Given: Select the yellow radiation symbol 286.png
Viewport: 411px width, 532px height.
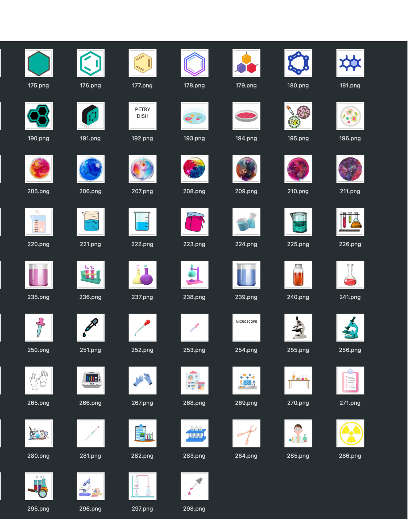Looking at the screenshot, I should point(350,434).
